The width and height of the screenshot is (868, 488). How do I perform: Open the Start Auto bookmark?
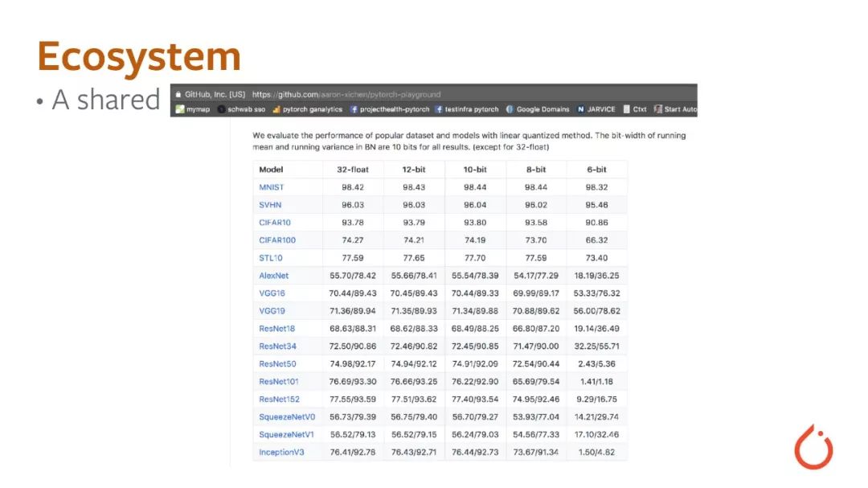675,109
